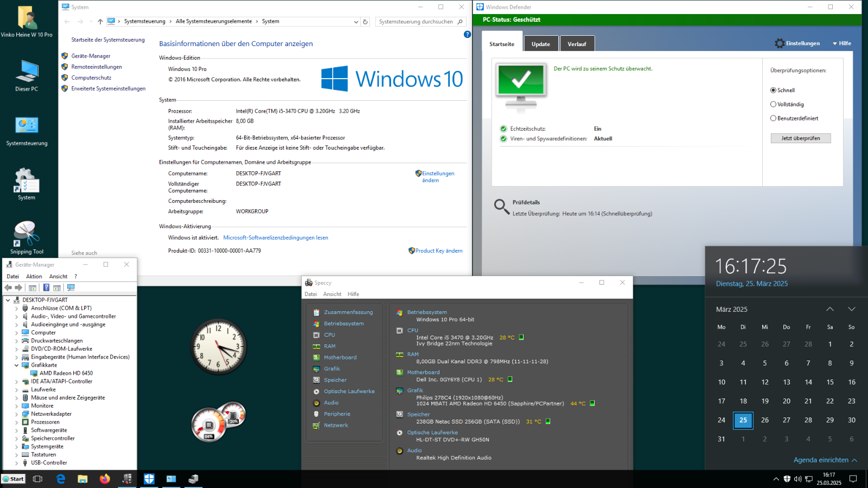Select CPU in Speccy sidebar
Viewport: 868px width, 488px height.
(x=329, y=335)
